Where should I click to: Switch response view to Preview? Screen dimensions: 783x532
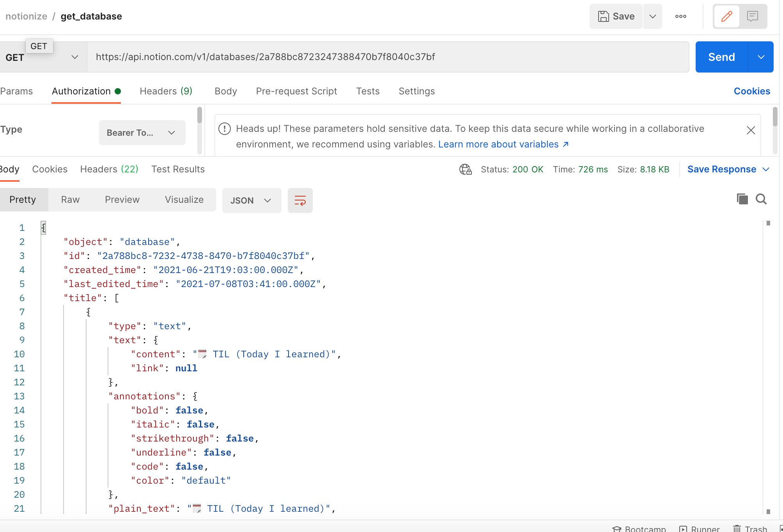point(122,200)
